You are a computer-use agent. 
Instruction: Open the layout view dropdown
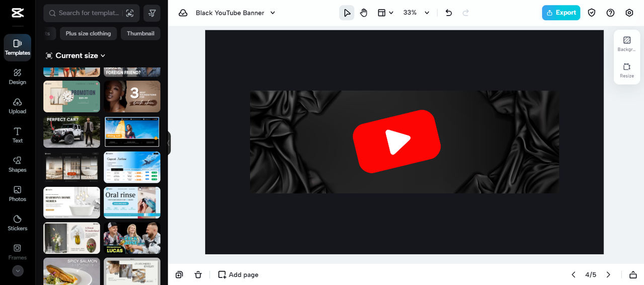385,13
